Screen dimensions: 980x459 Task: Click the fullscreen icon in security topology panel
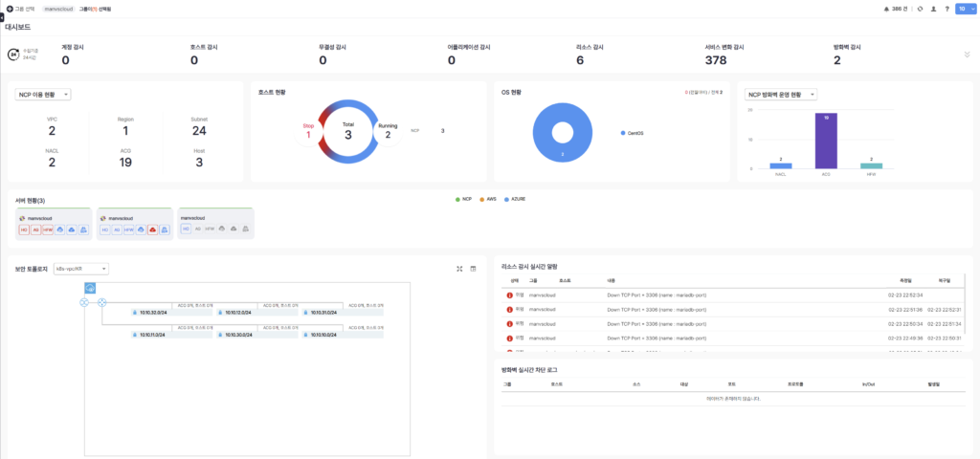[x=459, y=269]
